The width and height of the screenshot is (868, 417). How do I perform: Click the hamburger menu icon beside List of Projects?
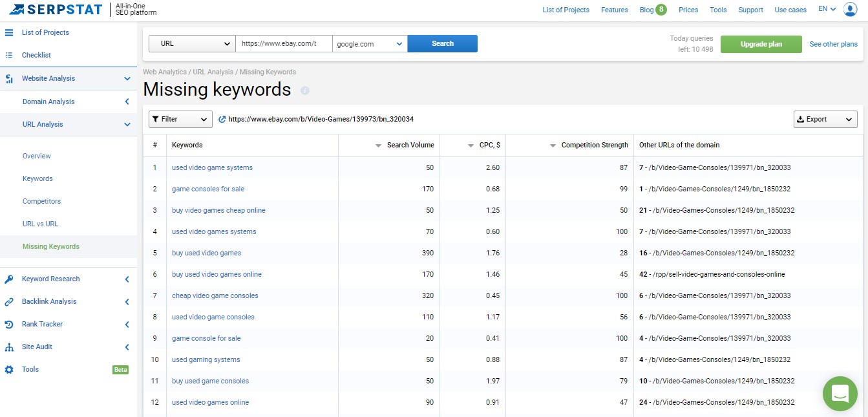9,32
